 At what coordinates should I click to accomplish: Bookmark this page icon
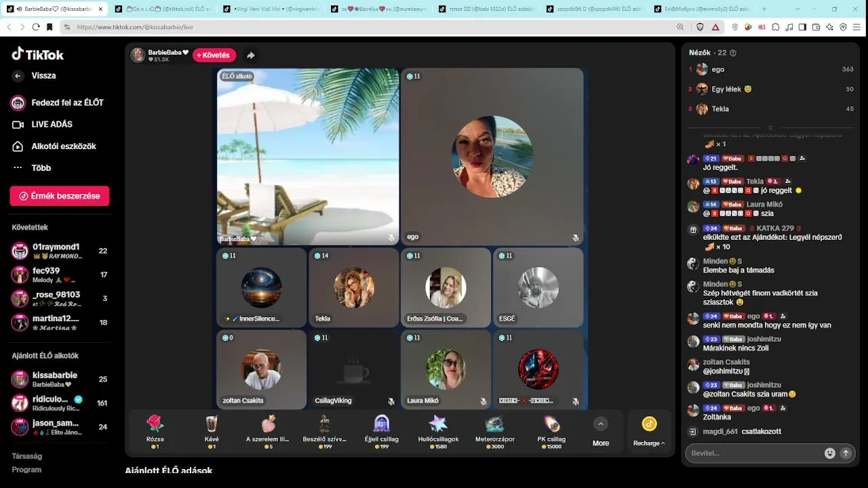coord(50,27)
